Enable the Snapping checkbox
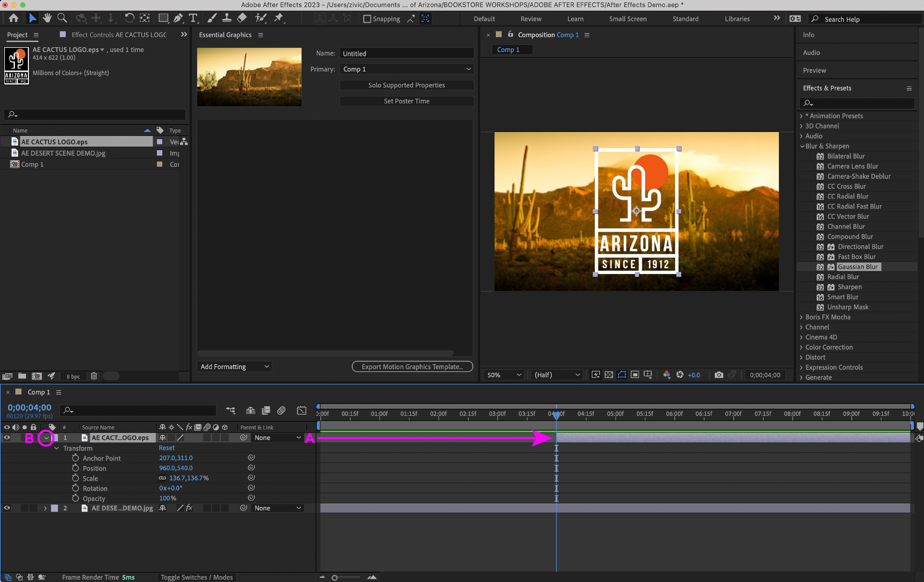Viewport: 924px width, 582px height. [367, 19]
